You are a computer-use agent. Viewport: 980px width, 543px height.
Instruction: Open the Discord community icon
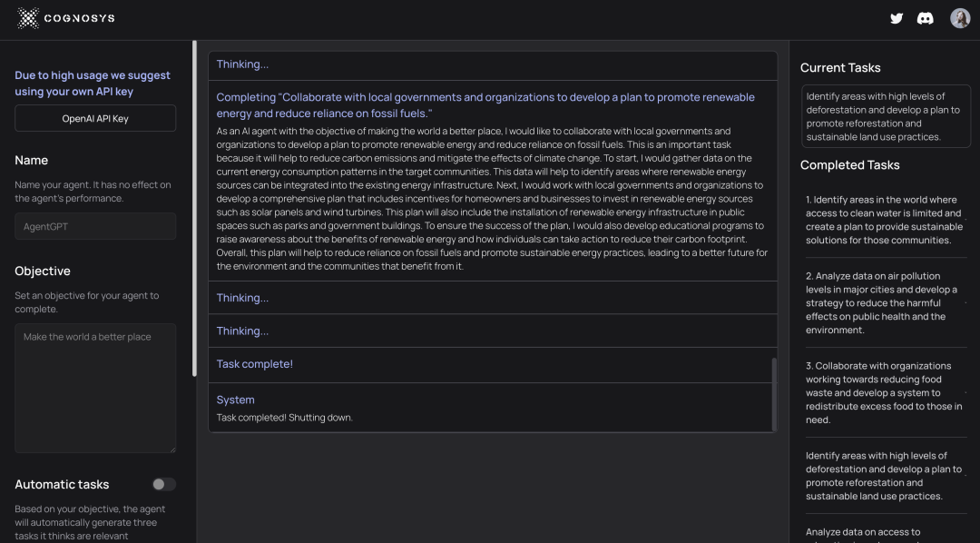click(x=925, y=18)
